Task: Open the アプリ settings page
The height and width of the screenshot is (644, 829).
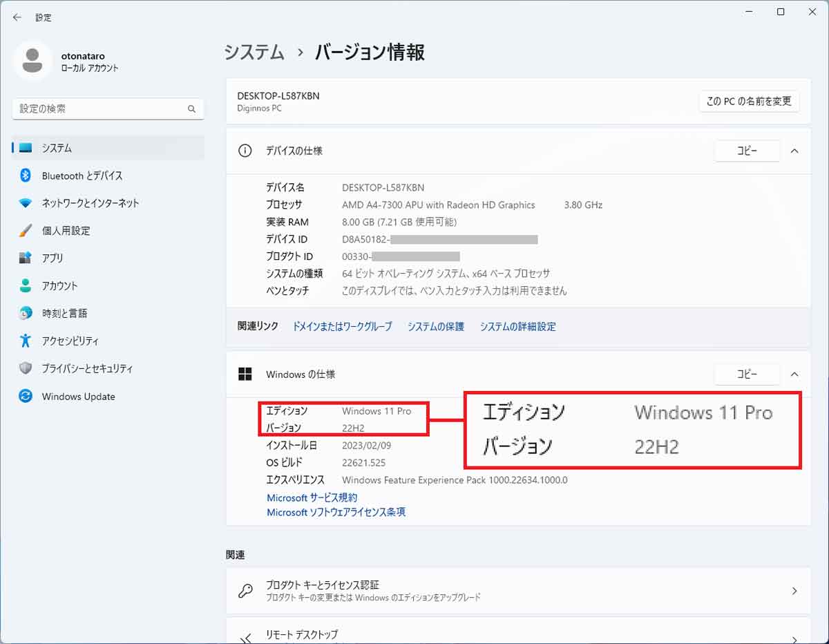Action: pos(108,258)
